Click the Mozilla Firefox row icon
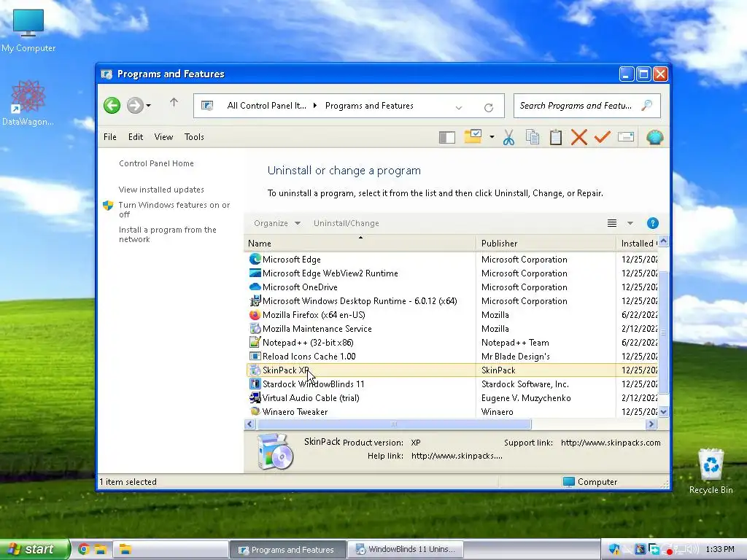The width and height of the screenshot is (747, 560). click(x=255, y=315)
